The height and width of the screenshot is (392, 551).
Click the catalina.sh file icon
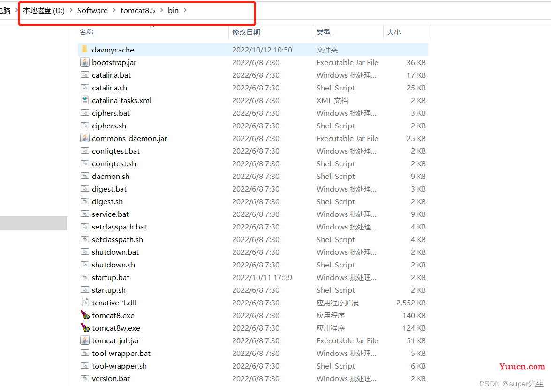(x=85, y=88)
